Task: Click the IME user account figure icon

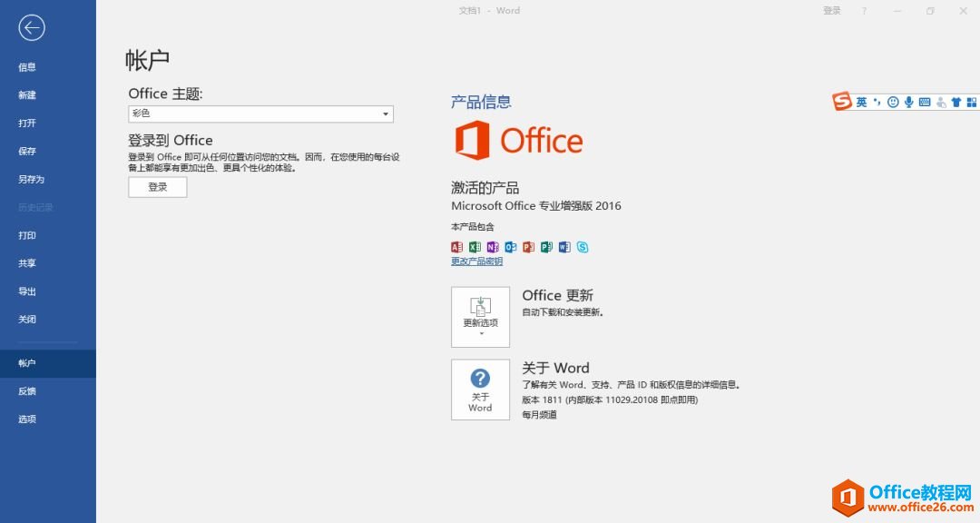Action: (941, 102)
